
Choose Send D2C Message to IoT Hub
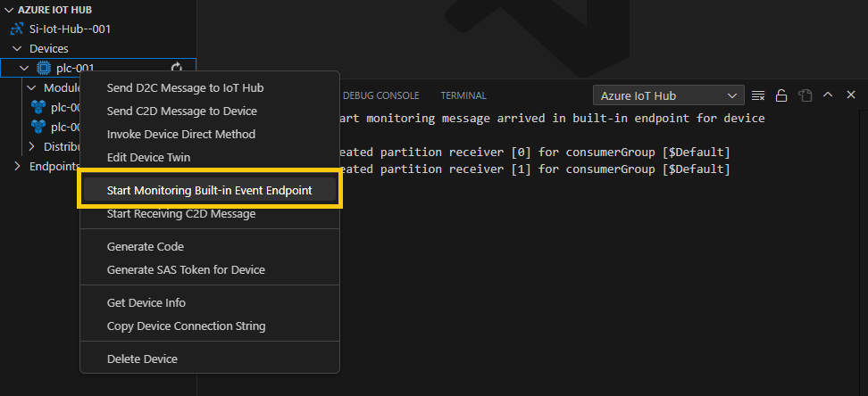[x=185, y=87]
